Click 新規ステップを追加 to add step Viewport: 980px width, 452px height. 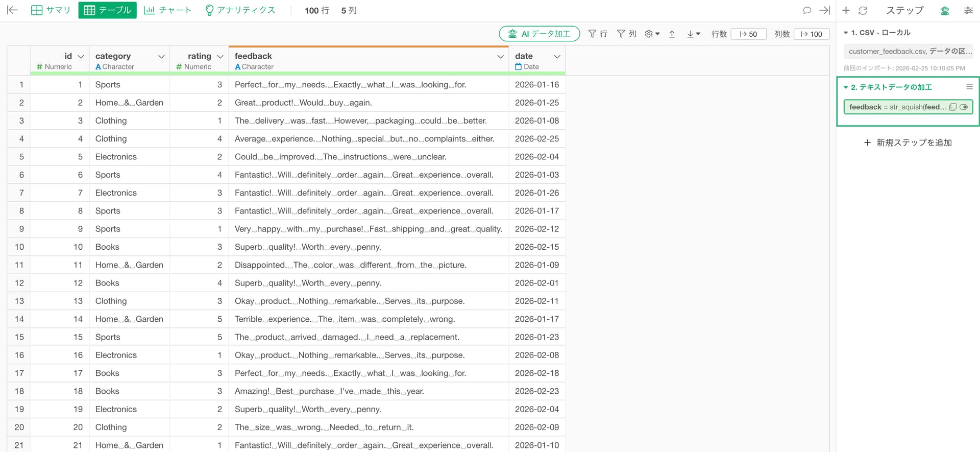pos(908,142)
